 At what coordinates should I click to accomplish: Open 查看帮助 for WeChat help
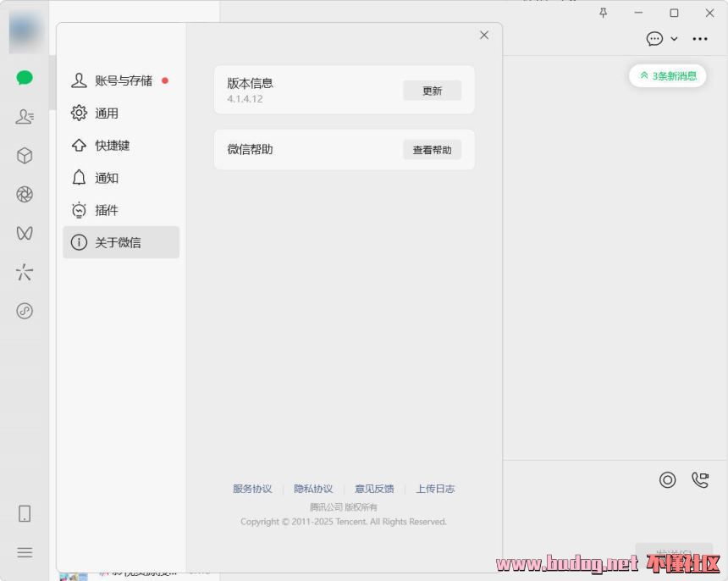point(433,149)
